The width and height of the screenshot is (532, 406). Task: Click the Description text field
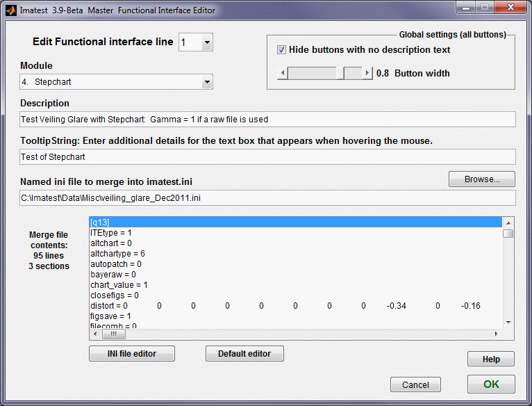point(267,120)
